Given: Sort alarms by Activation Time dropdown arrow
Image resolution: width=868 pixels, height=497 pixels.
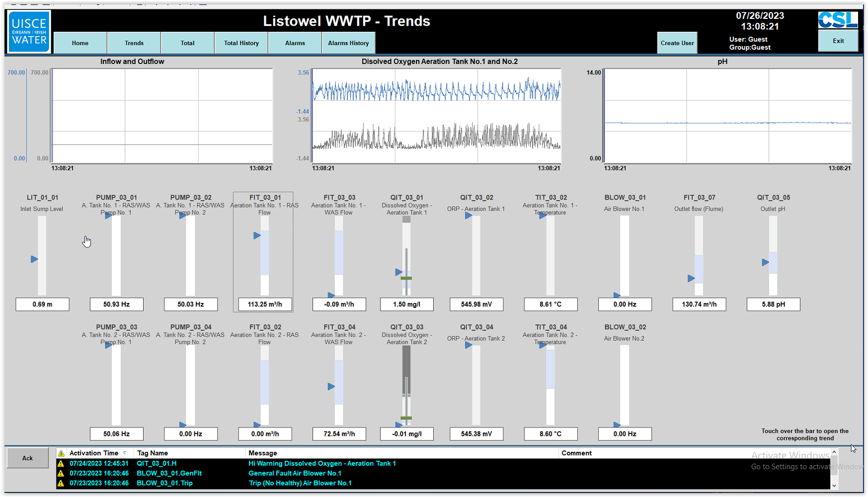Looking at the screenshot, I should pyautogui.click(x=125, y=453).
